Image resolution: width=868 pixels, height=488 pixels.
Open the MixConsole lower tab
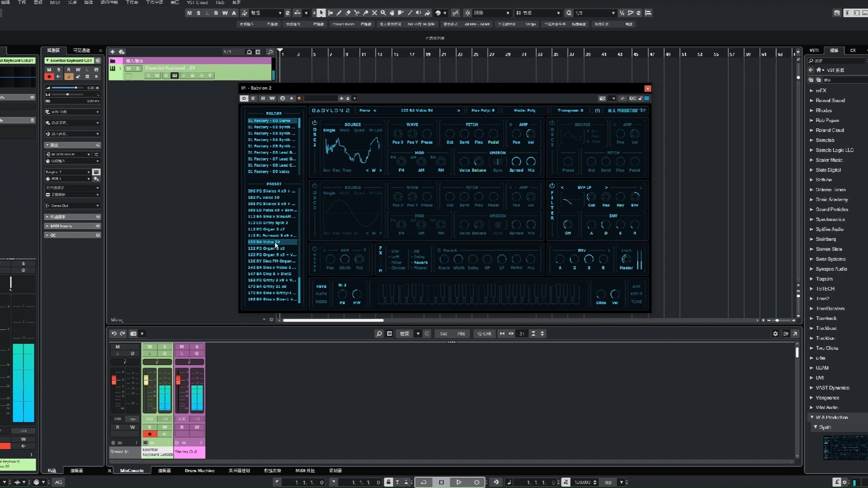pos(132,470)
